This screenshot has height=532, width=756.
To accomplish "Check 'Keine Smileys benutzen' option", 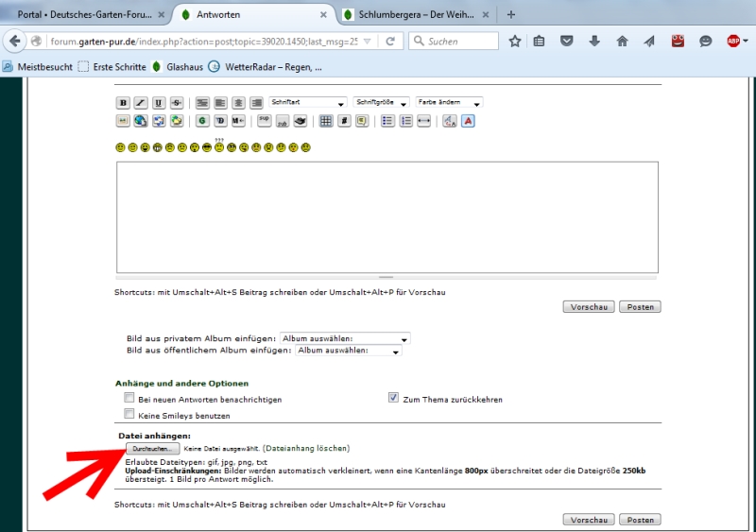I will coord(129,415).
